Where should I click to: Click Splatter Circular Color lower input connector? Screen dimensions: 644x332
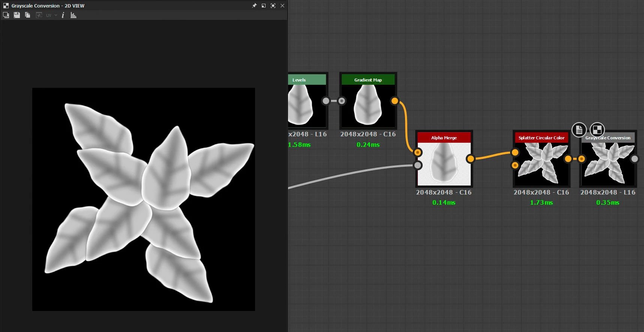(515, 165)
